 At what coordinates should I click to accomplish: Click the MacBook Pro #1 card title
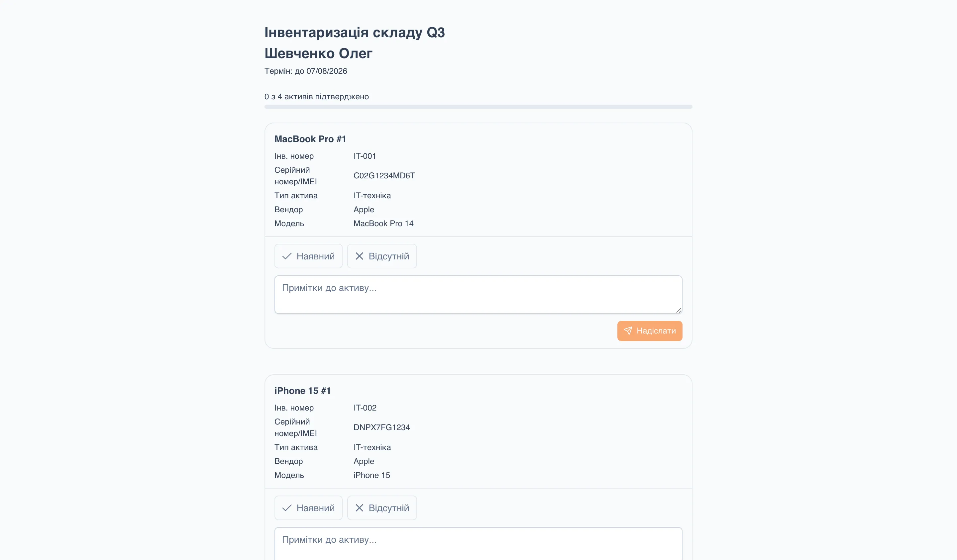pyautogui.click(x=310, y=139)
